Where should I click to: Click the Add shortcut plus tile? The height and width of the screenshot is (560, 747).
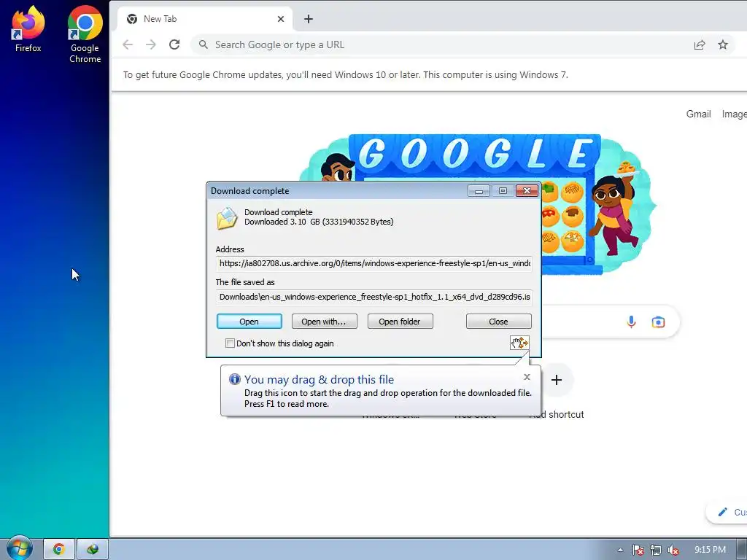[x=556, y=380]
